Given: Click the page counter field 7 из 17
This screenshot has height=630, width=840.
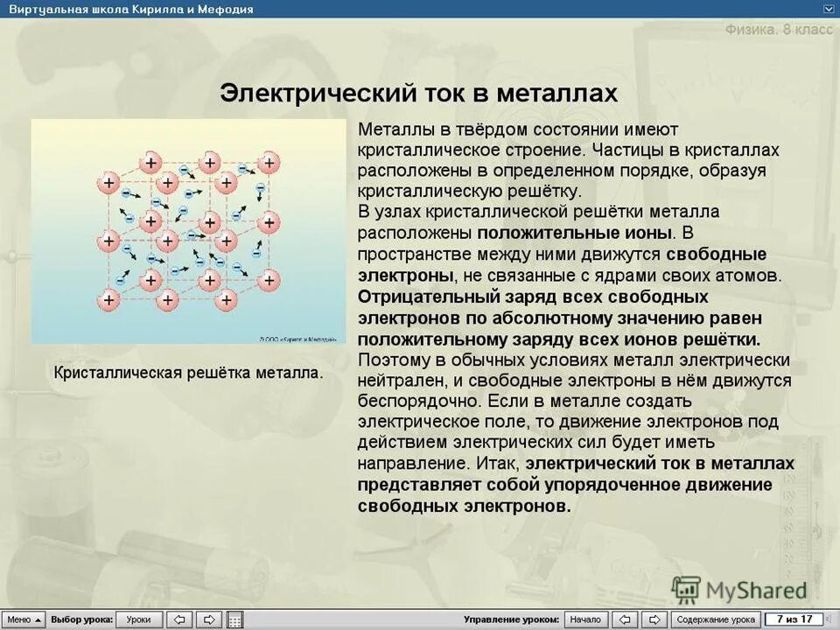Looking at the screenshot, I should click(794, 619).
